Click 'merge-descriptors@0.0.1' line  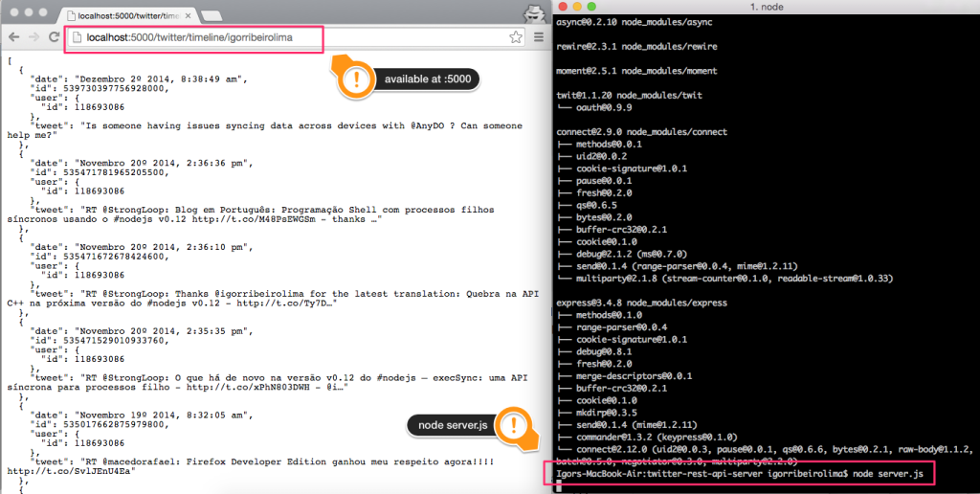click(x=634, y=376)
